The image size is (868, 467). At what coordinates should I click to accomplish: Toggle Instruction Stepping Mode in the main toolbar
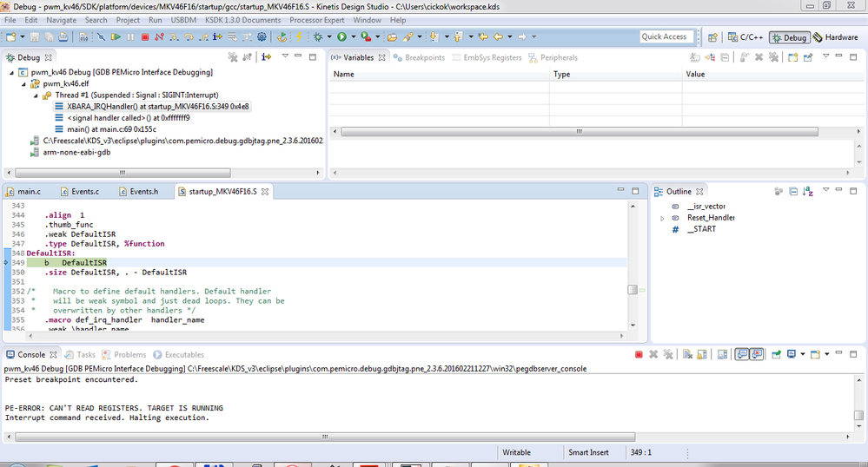[x=217, y=37]
